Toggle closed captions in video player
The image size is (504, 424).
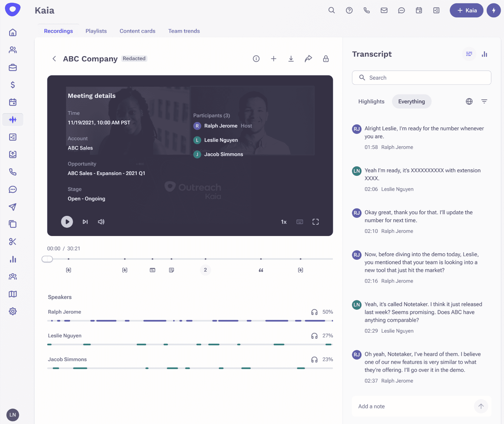[299, 222]
